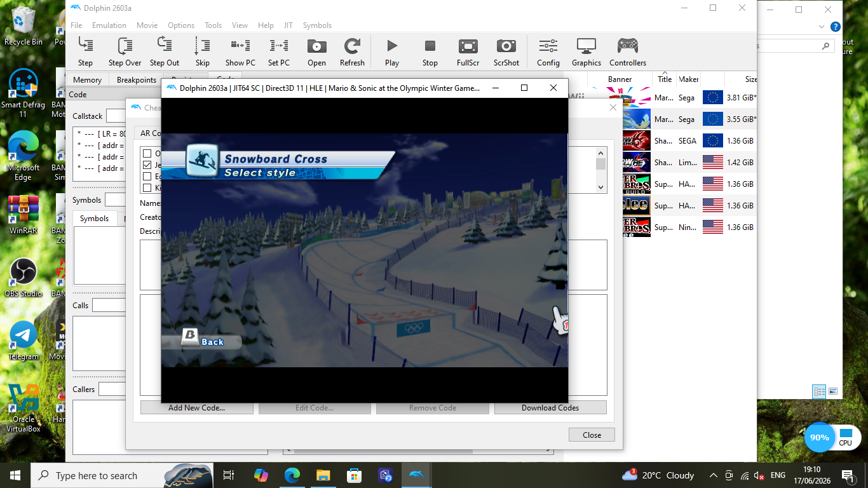Click the Telegram desktop icon
This screenshot has height=488, width=868.
pos(24,341)
